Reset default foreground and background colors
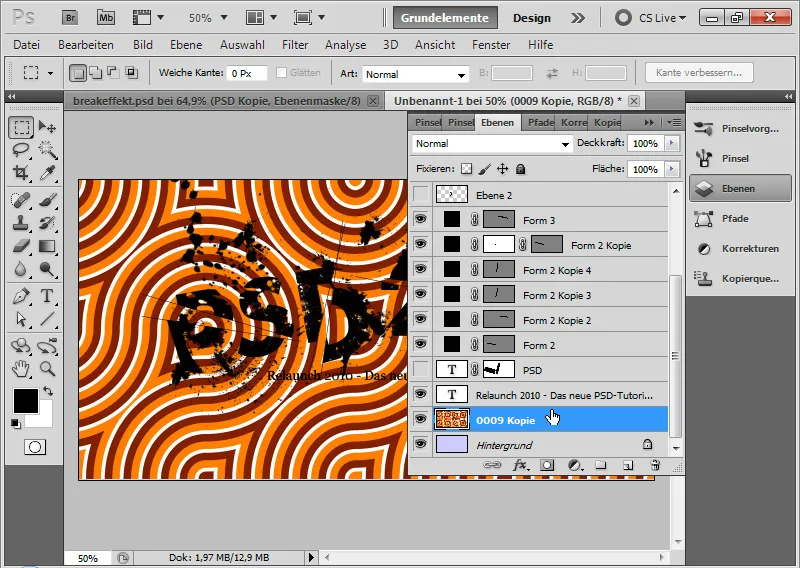The width and height of the screenshot is (800, 568). coord(16,424)
